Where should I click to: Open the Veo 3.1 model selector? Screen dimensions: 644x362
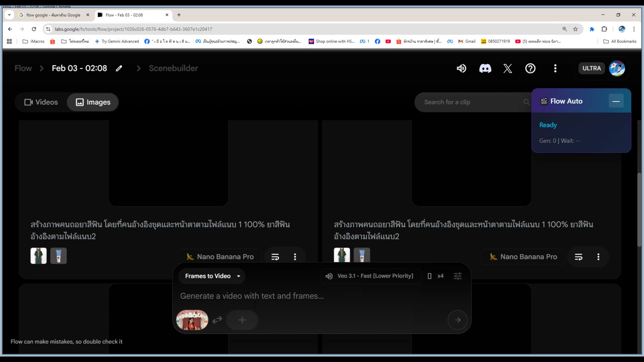click(x=375, y=276)
